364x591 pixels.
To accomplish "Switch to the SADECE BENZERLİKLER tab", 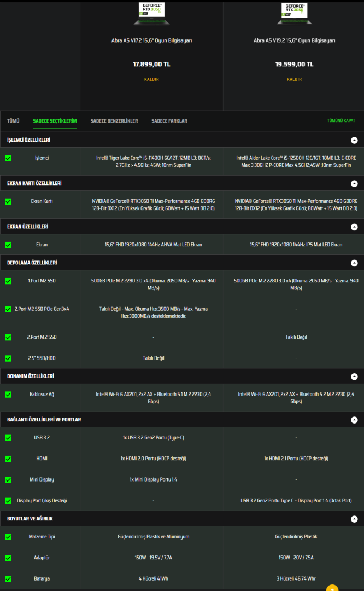I will tap(114, 121).
